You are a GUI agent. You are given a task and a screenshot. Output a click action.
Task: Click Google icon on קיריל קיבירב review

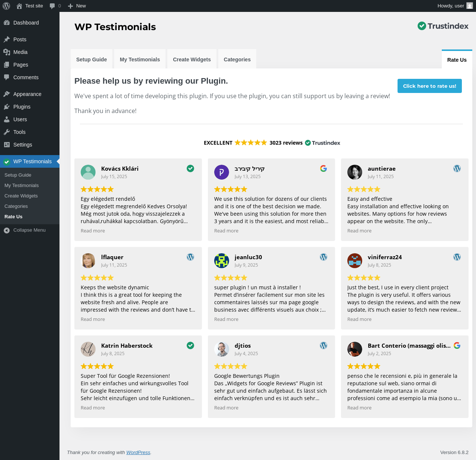324,168
